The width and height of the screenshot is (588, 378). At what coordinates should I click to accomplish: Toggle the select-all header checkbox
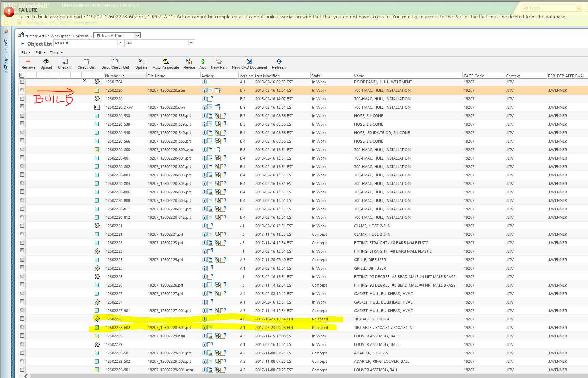[x=22, y=76]
